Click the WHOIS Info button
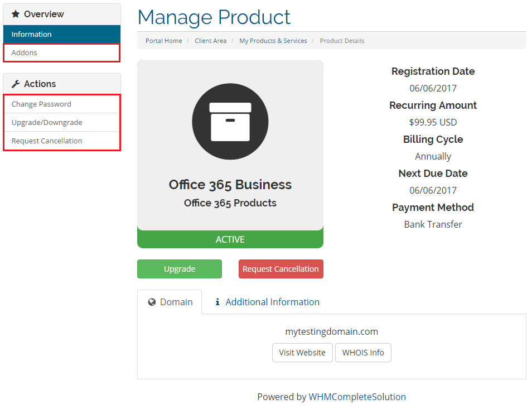Image resolution: width=532 pixels, height=409 pixels. [x=363, y=353]
